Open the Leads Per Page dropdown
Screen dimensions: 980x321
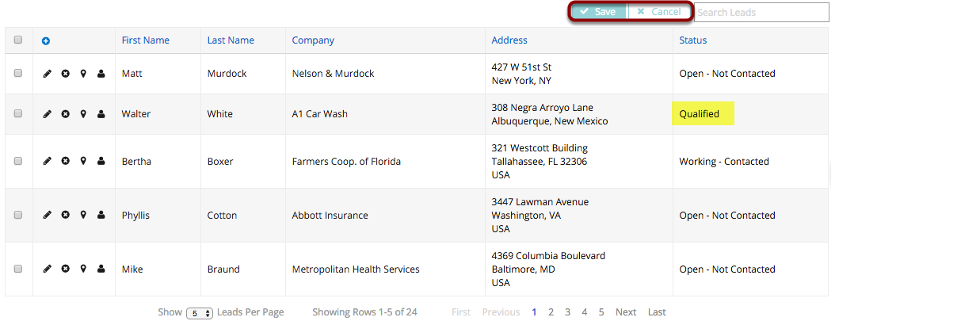pos(200,313)
